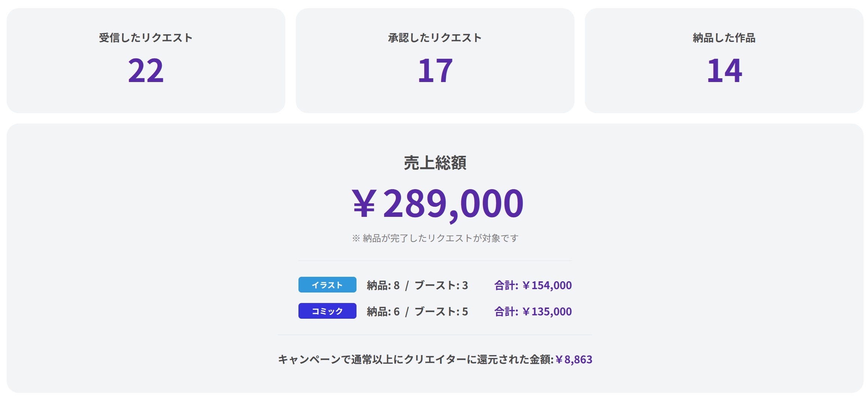Click the light blue イラスト badge
Screen dimensions: 868x400
(327, 285)
